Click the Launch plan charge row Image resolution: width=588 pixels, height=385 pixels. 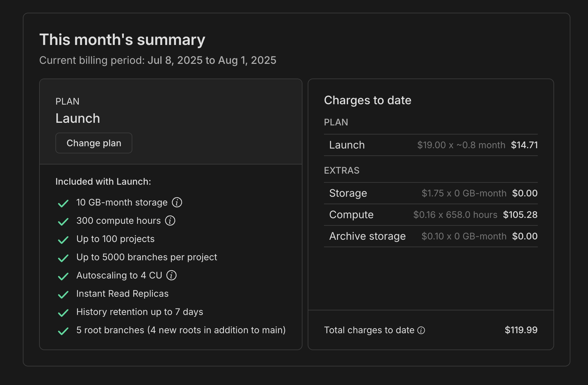(430, 145)
